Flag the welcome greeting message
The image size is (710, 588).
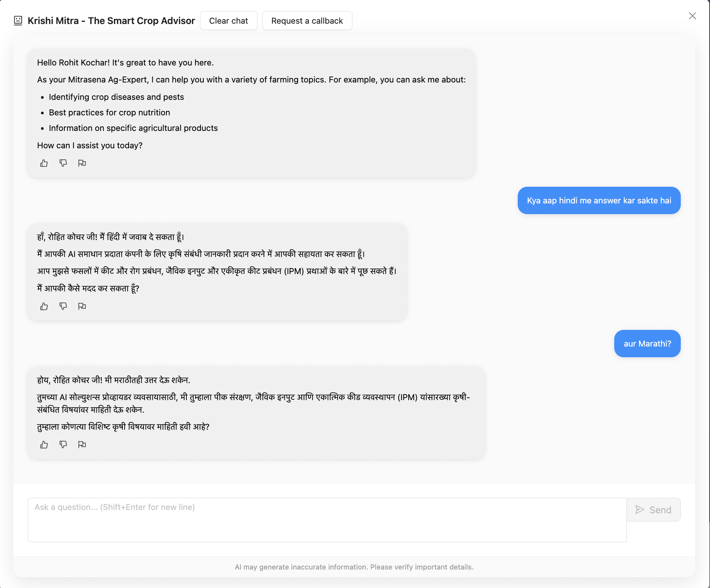point(82,163)
